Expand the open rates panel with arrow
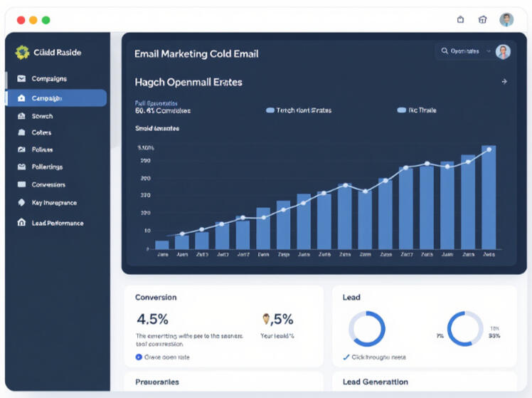The height and width of the screenshot is (398, 532). point(504,82)
